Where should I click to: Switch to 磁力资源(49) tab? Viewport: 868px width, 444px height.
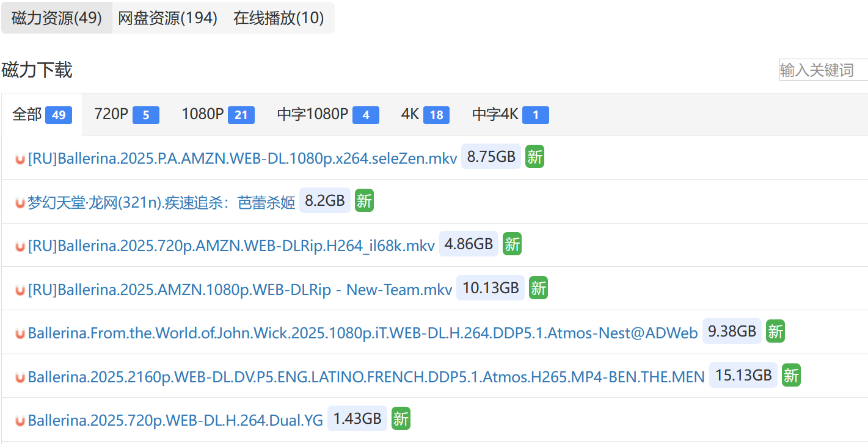point(57,18)
